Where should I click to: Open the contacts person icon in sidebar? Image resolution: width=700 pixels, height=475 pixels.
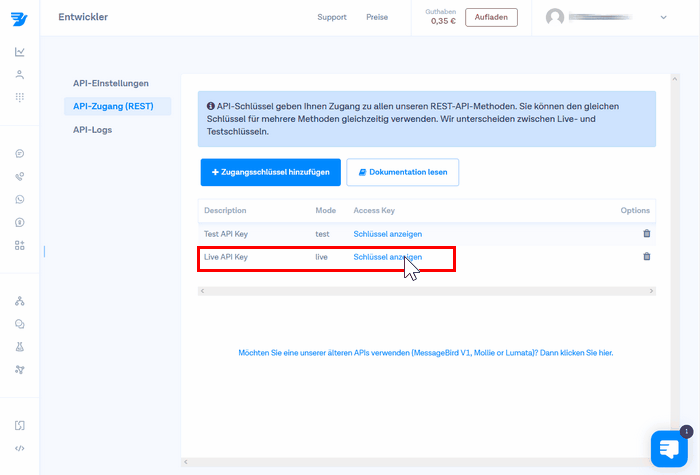click(x=20, y=75)
